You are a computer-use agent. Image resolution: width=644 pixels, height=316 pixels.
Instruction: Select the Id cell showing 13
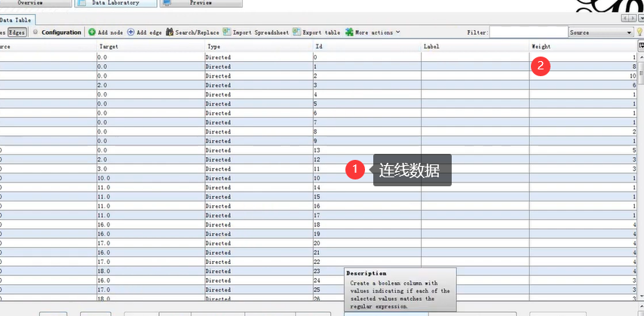coord(366,150)
